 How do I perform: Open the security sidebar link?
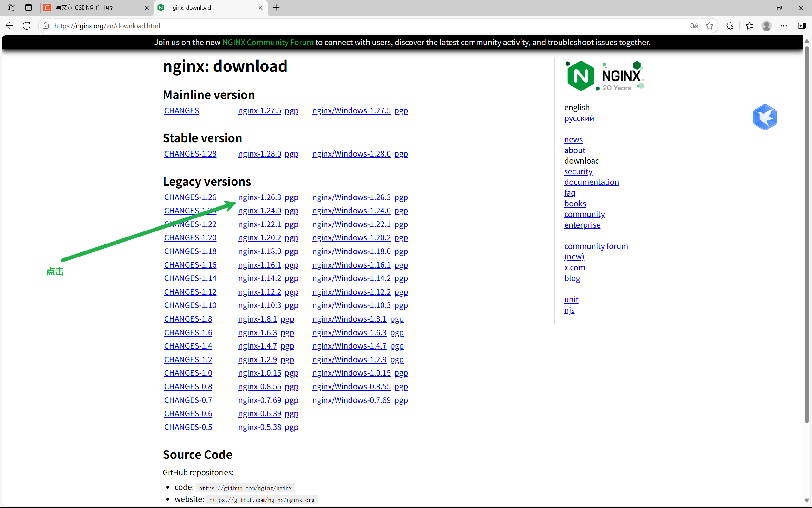pos(578,172)
